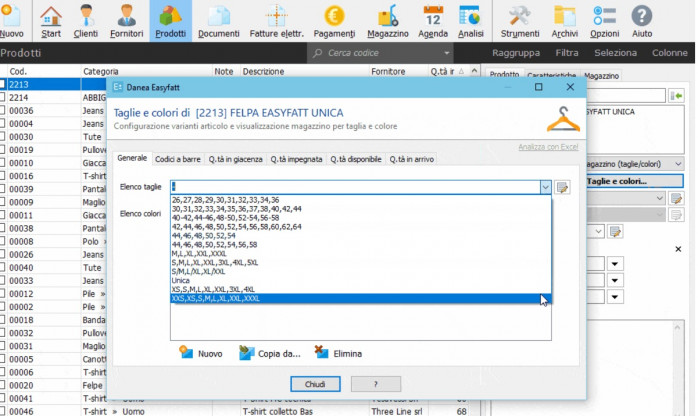The height and width of the screenshot is (416, 698).
Task: Open Fatture elettr. section
Action: pyautogui.click(x=276, y=21)
